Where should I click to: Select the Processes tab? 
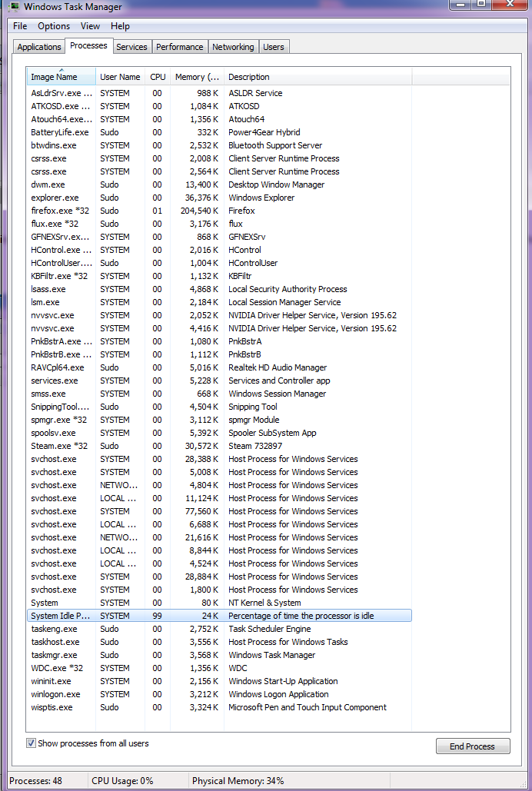pos(88,45)
